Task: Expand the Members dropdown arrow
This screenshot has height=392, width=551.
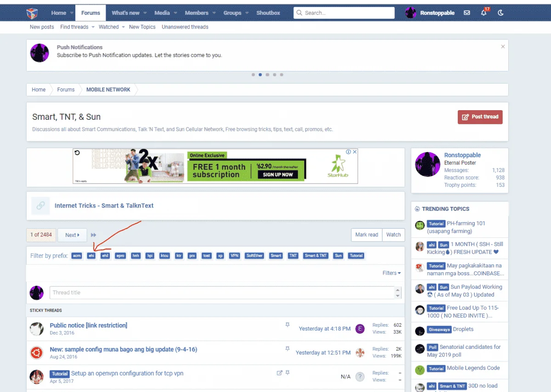Action: click(x=214, y=13)
